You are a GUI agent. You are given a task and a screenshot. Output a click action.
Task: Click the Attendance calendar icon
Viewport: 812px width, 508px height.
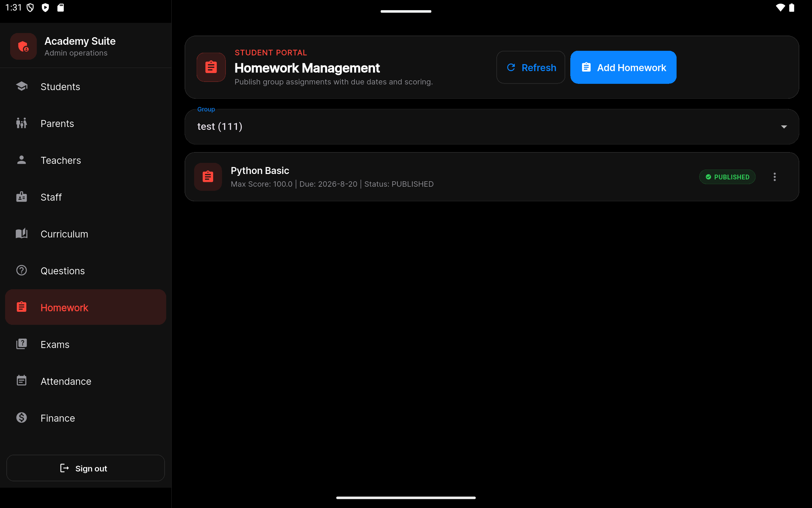pyautogui.click(x=22, y=381)
